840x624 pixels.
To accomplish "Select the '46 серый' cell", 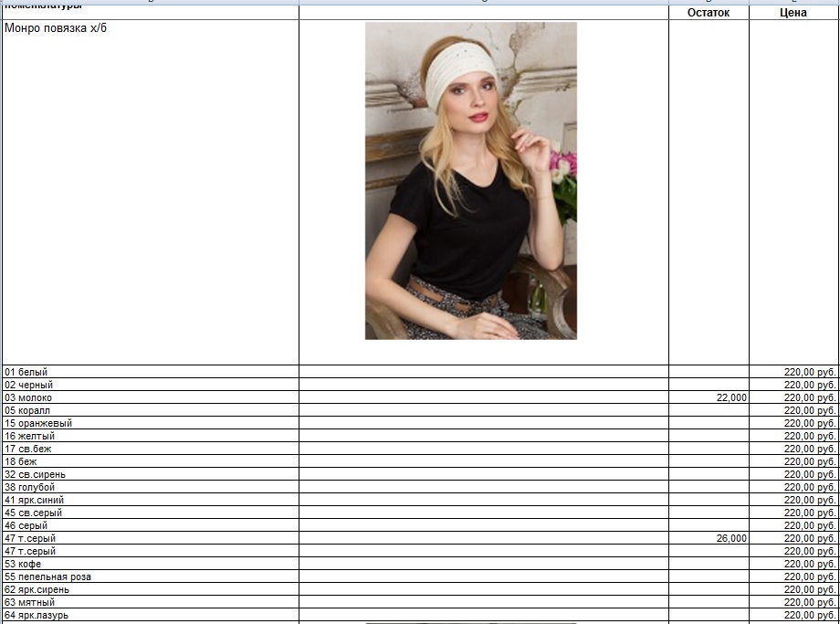I will pos(151,525).
